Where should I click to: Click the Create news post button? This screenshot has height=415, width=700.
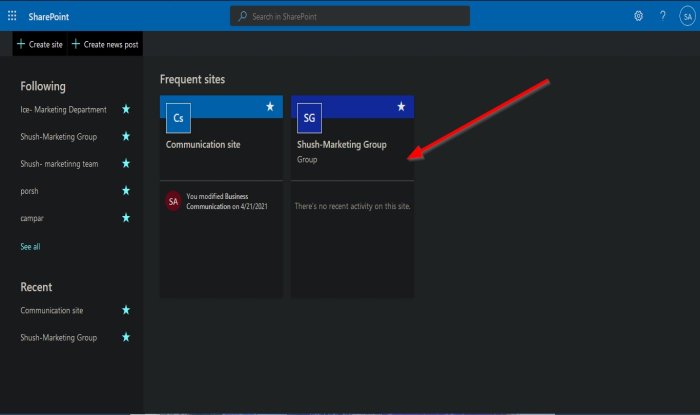(105, 44)
